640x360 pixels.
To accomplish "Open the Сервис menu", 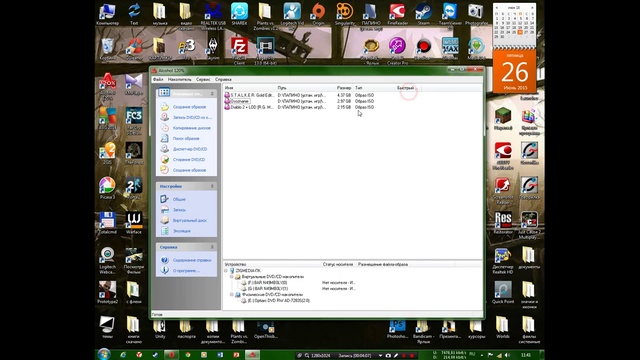I will (x=203, y=79).
